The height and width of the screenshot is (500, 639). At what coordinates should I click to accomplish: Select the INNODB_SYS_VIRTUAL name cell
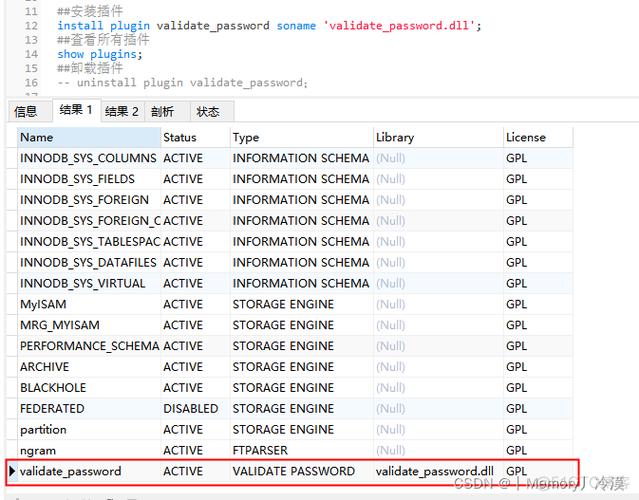(89, 283)
